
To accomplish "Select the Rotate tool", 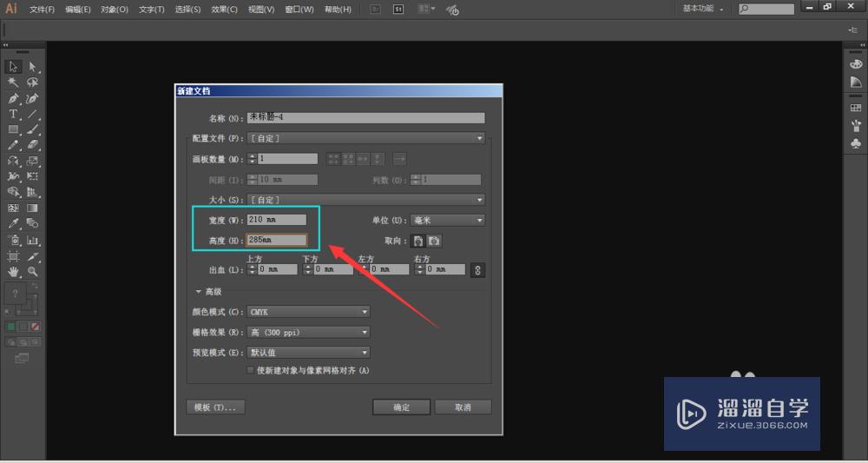I will tap(13, 162).
